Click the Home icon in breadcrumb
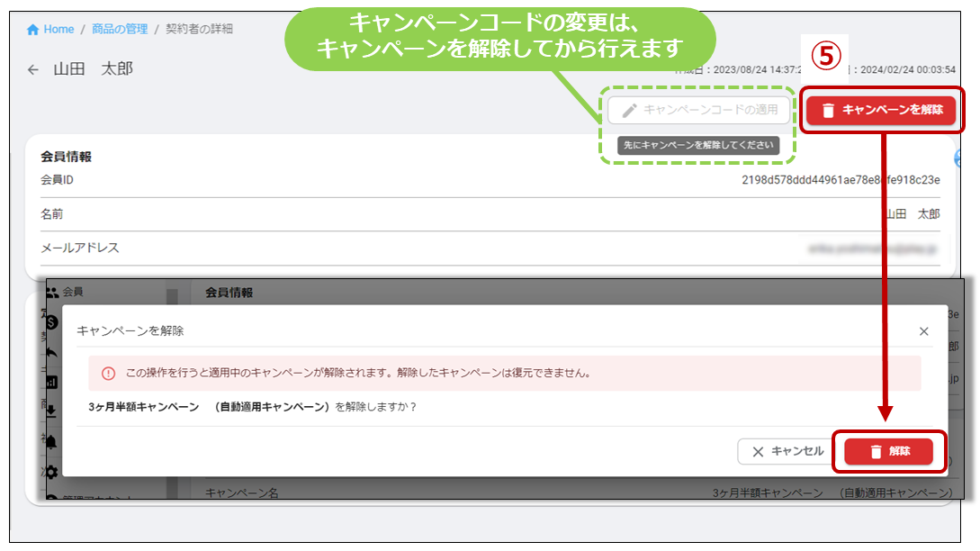Screen dimensions: 980x551 pyautogui.click(x=33, y=30)
